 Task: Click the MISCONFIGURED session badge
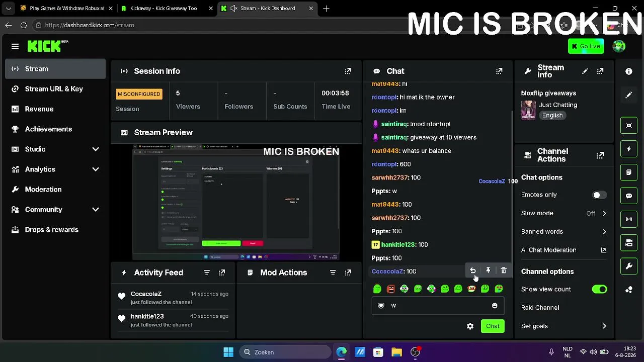[139, 94]
